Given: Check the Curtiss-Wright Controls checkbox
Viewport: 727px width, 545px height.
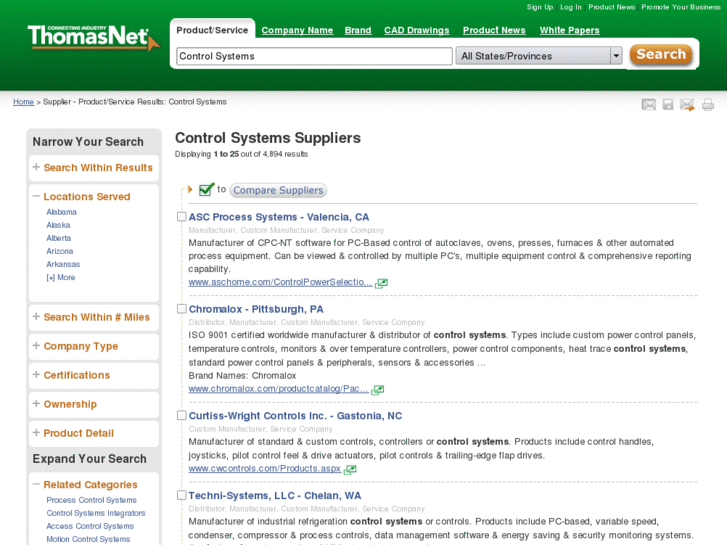Looking at the screenshot, I should click(182, 416).
